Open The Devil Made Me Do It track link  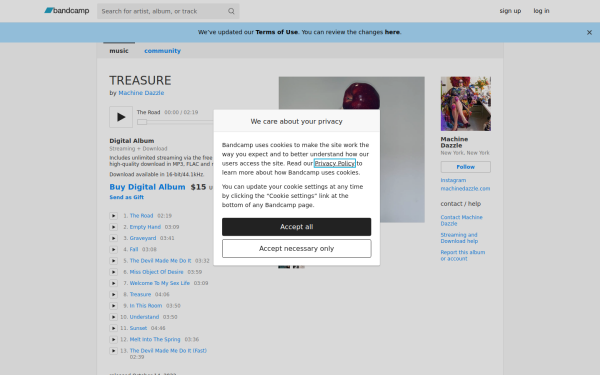(x=160, y=261)
